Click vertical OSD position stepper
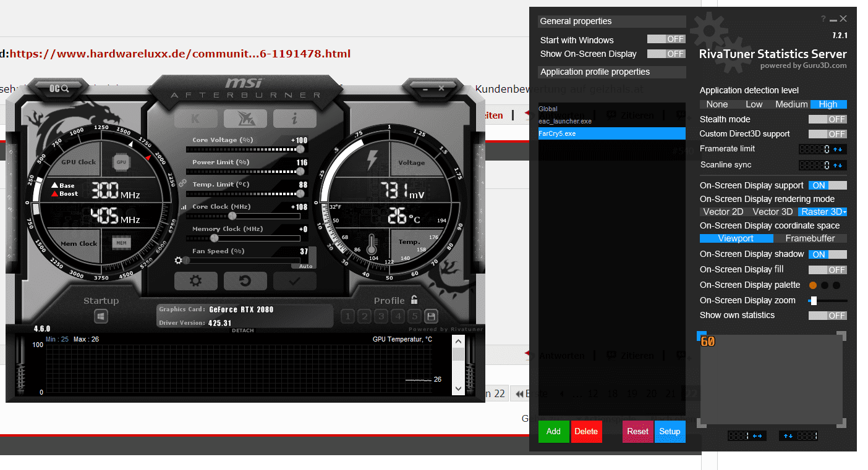The height and width of the screenshot is (470, 868). (x=788, y=436)
